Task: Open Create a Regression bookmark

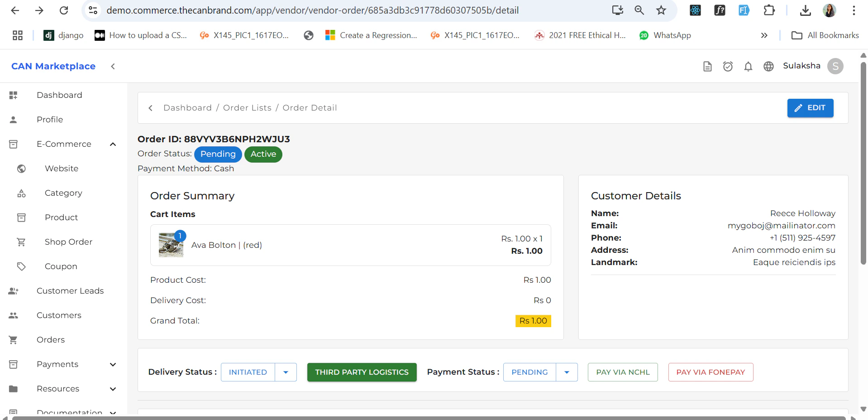Action: point(371,35)
